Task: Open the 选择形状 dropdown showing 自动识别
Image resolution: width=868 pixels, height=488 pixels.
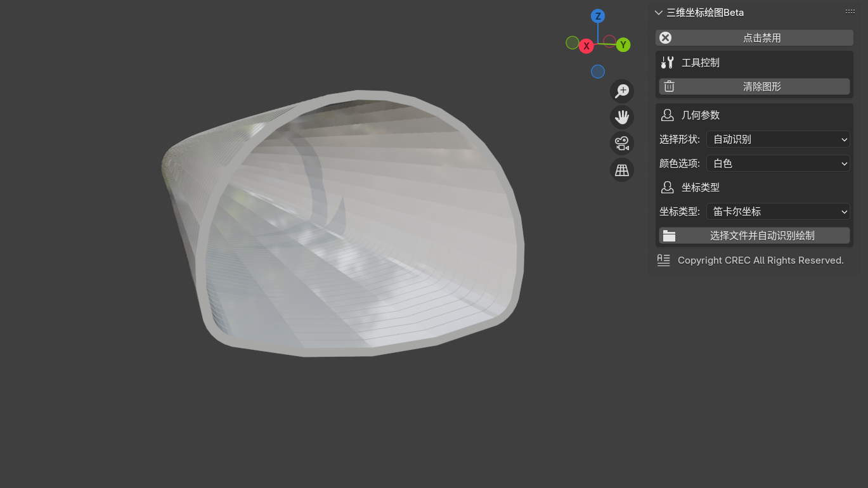Action: click(x=778, y=139)
